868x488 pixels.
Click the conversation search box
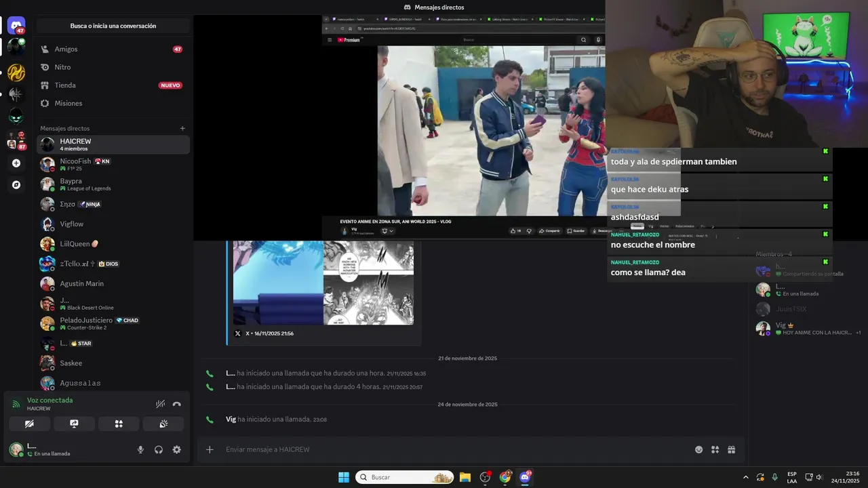click(x=113, y=26)
